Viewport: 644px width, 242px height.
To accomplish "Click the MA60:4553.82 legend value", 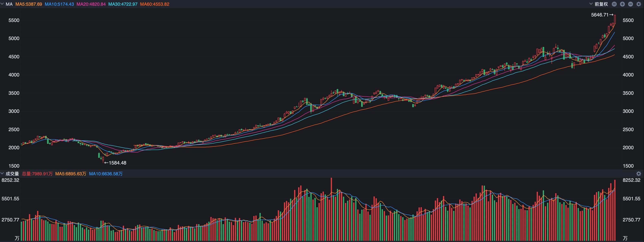I will tap(155, 4).
